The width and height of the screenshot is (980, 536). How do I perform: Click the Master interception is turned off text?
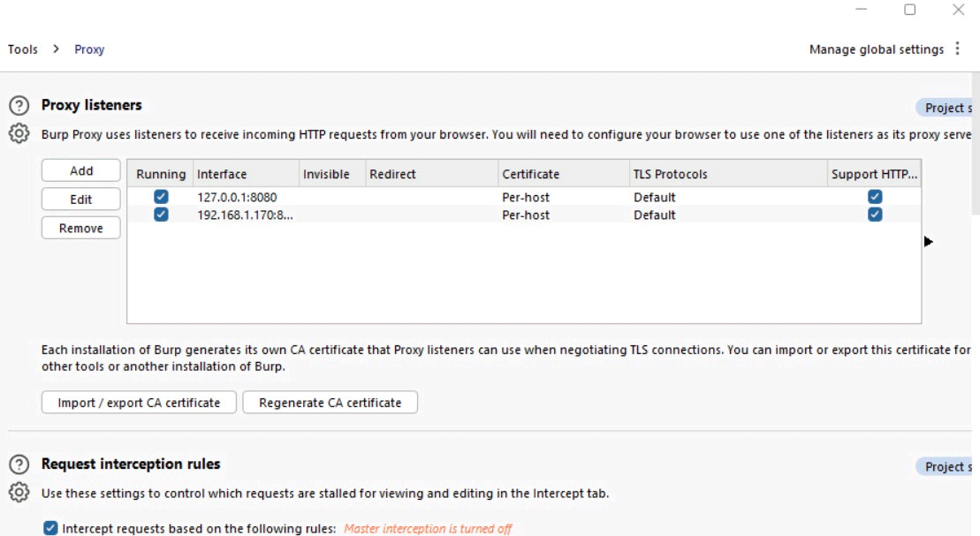[428, 529]
